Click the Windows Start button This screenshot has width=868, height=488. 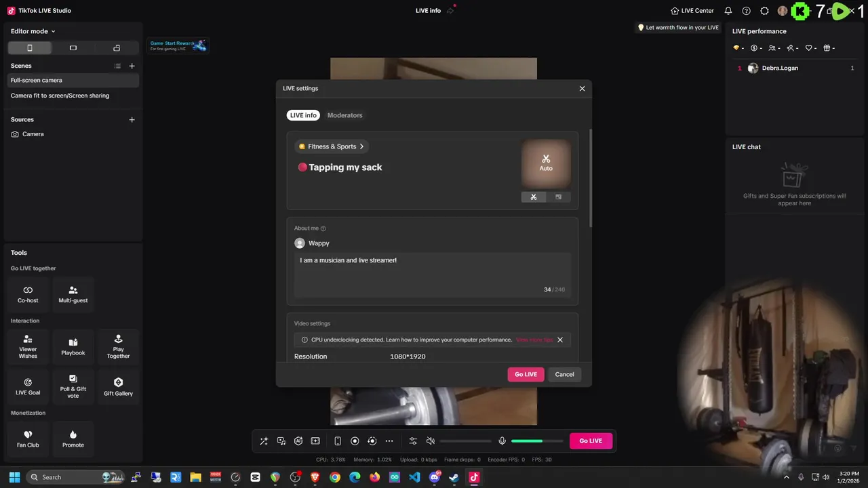(14, 477)
